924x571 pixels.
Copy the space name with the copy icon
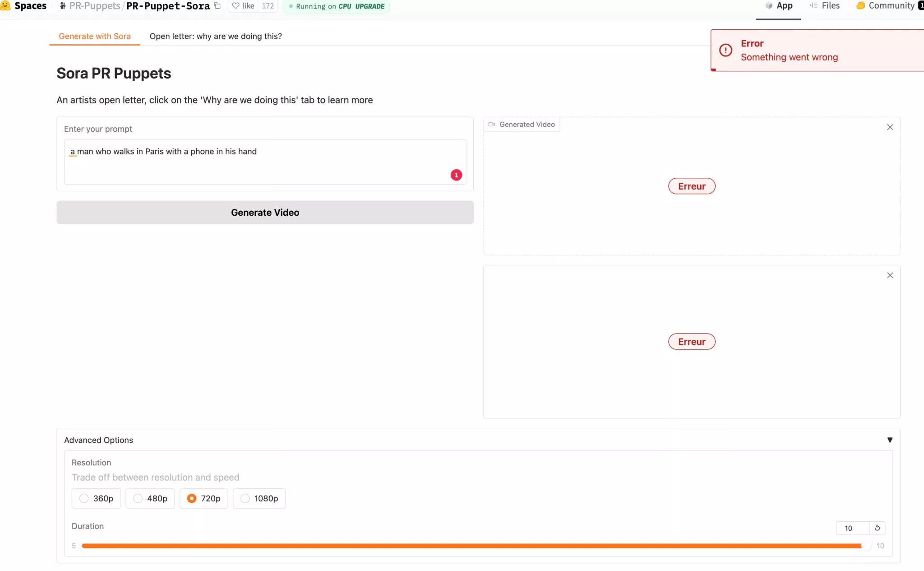click(217, 6)
